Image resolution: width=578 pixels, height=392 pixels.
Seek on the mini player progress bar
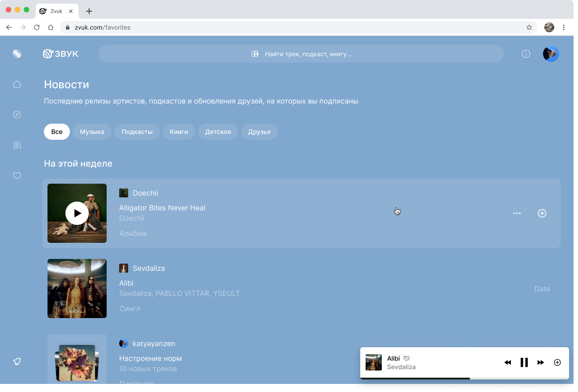click(465, 379)
